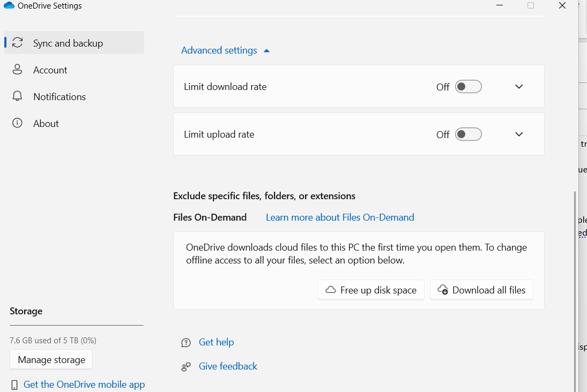Image resolution: width=587 pixels, height=392 pixels.
Task: Collapse the Advanced settings section
Action: 225,50
